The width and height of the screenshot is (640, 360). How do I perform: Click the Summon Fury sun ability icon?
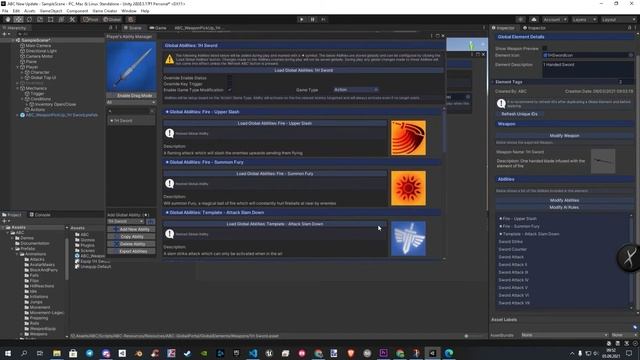408,188
